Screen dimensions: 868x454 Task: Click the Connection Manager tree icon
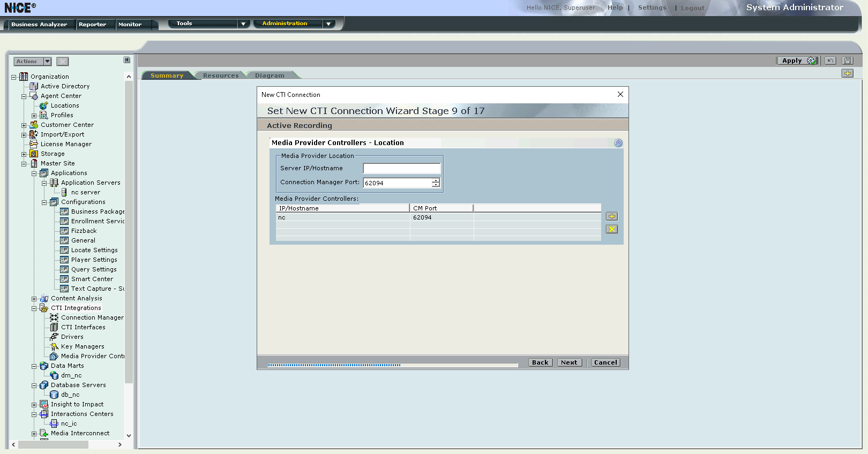[54, 317]
